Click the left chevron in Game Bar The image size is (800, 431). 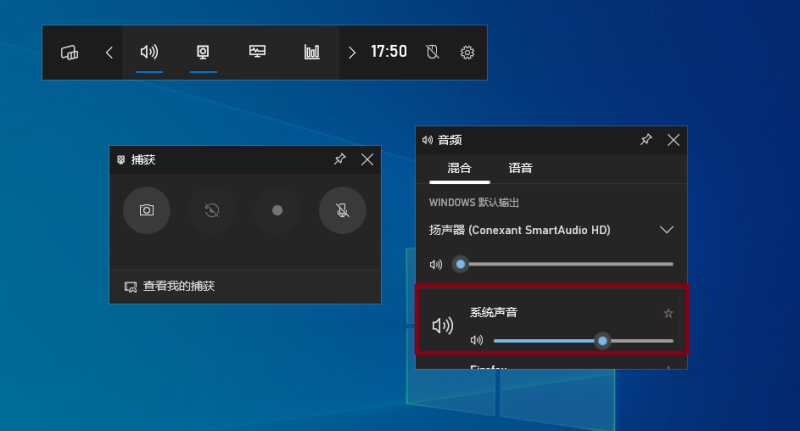click(x=109, y=53)
